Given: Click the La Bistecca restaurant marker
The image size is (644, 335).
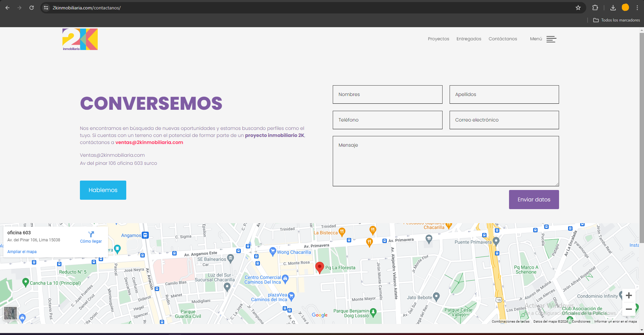Looking at the screenshot, I should 342,232.
